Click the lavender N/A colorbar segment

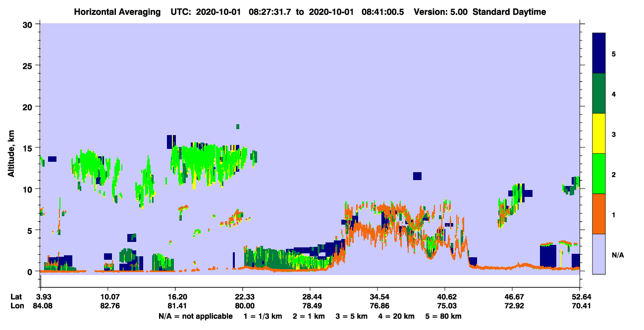pos(599,254)
